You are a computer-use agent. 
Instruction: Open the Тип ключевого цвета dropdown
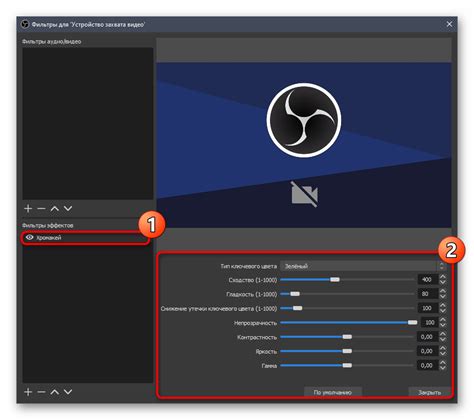(x=363, y=266)
